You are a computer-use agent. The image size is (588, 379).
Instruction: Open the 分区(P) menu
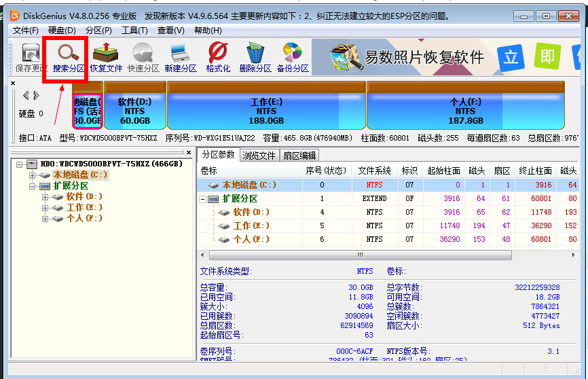pyautogui.click(x=98, y=31)
